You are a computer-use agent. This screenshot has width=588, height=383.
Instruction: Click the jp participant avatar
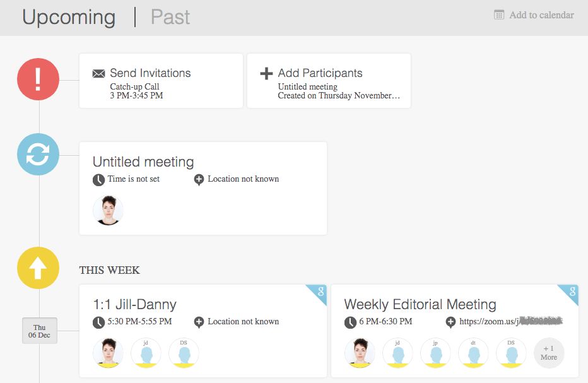[x=435, y=353]
